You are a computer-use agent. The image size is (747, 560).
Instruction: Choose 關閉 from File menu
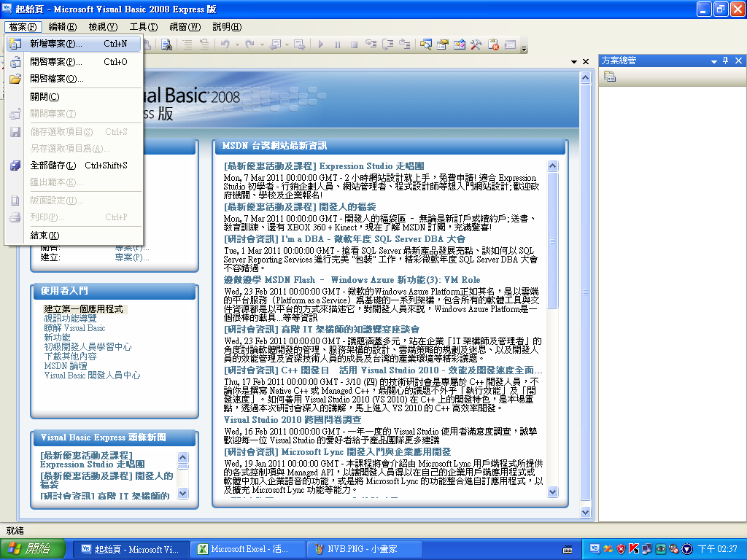tap(74, 97)
